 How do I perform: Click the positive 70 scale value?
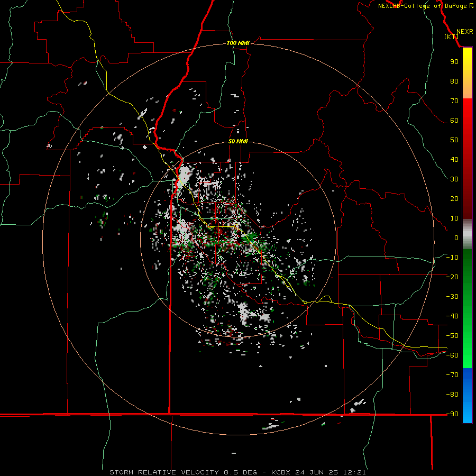[x=454, y=101]
